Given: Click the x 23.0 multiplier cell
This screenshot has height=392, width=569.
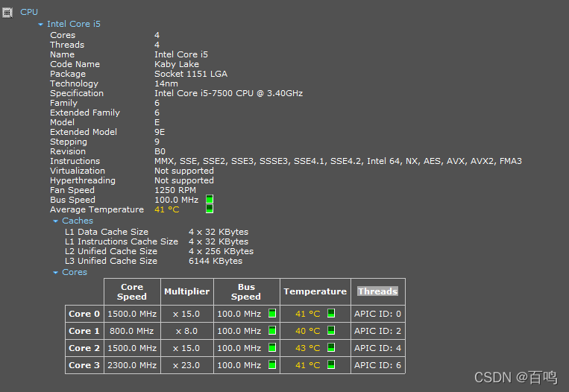Looking at the screenshot, I should [186, 365].
